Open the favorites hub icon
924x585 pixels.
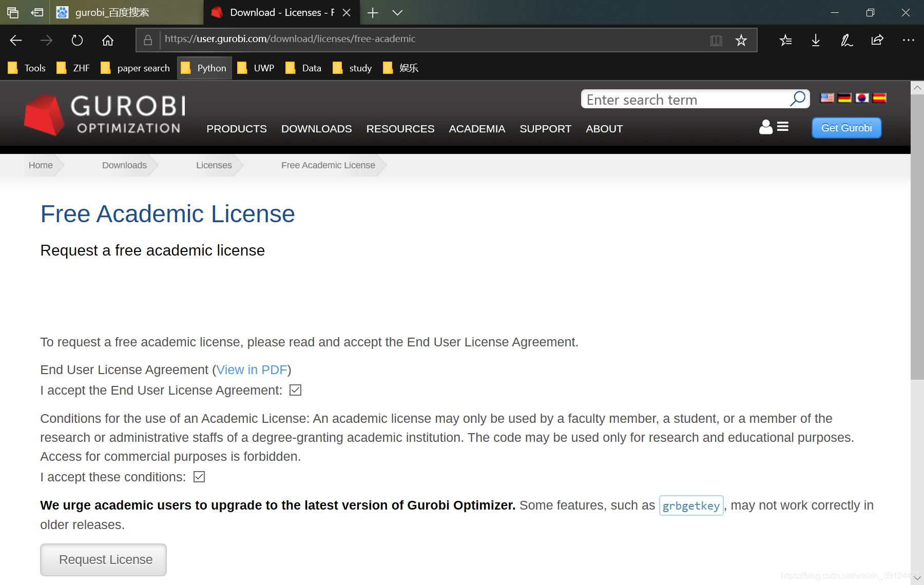point(785,40)
